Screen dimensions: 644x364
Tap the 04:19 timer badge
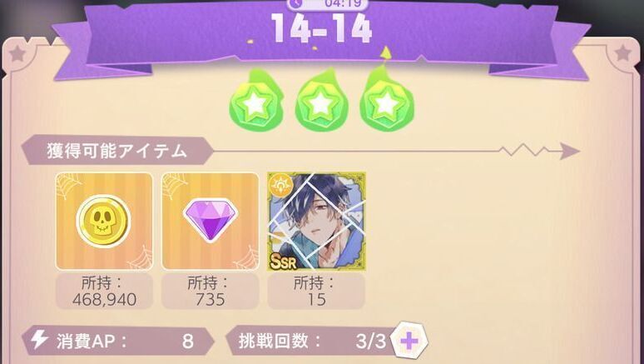pos(327,4)
